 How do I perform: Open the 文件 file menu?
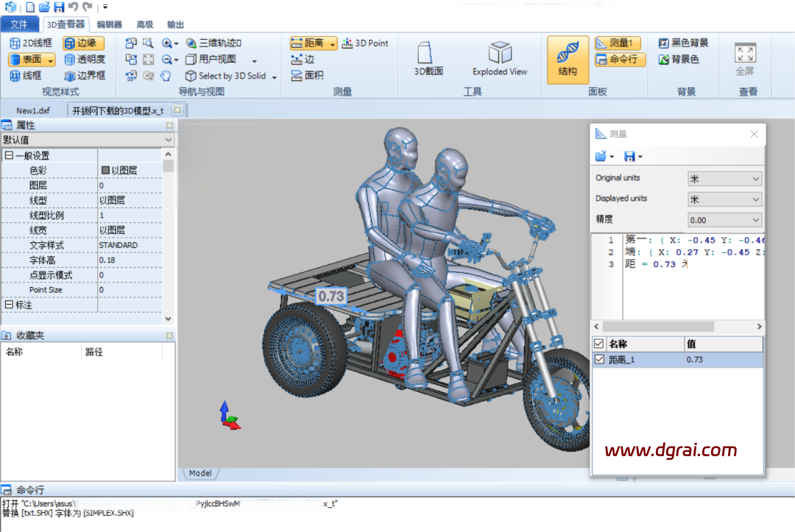point(19,24)
